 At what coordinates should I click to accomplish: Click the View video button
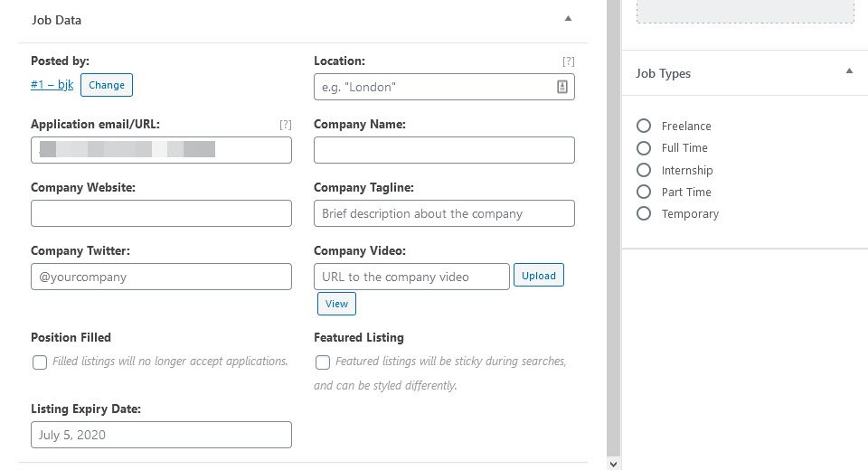[x=336, y=304]
